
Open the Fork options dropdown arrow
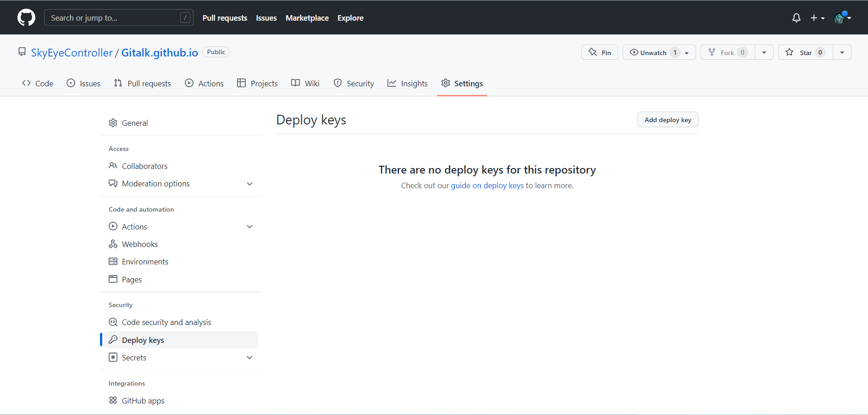[764, 52]
